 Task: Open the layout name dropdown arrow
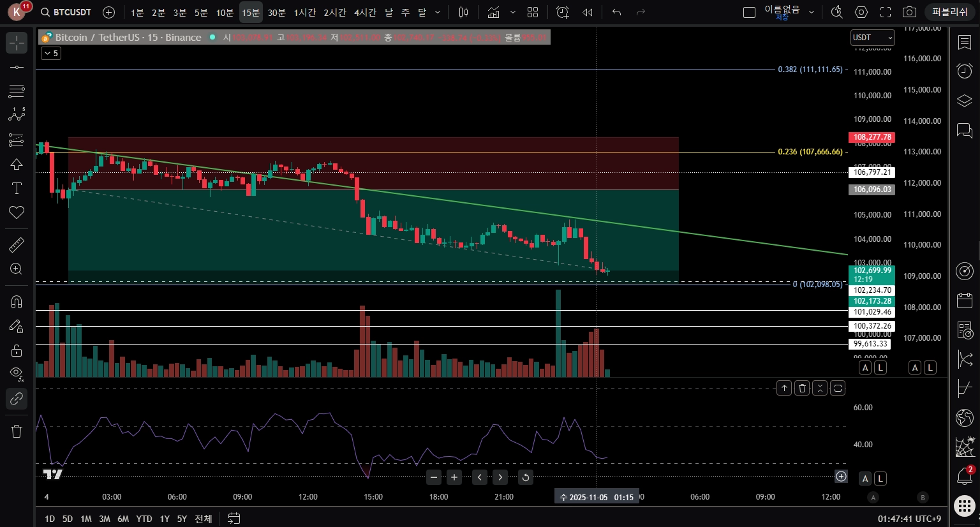tap(812, 12)
